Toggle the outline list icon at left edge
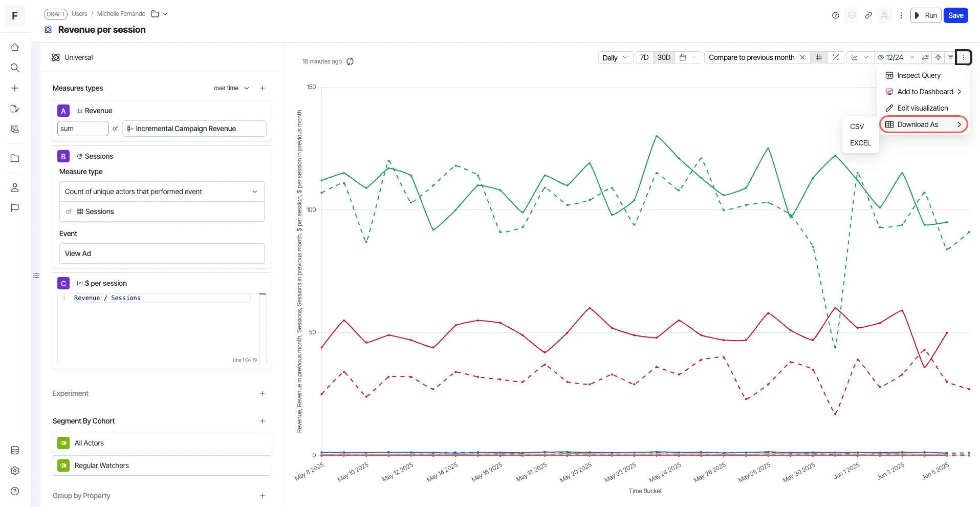 click(36, 276)
